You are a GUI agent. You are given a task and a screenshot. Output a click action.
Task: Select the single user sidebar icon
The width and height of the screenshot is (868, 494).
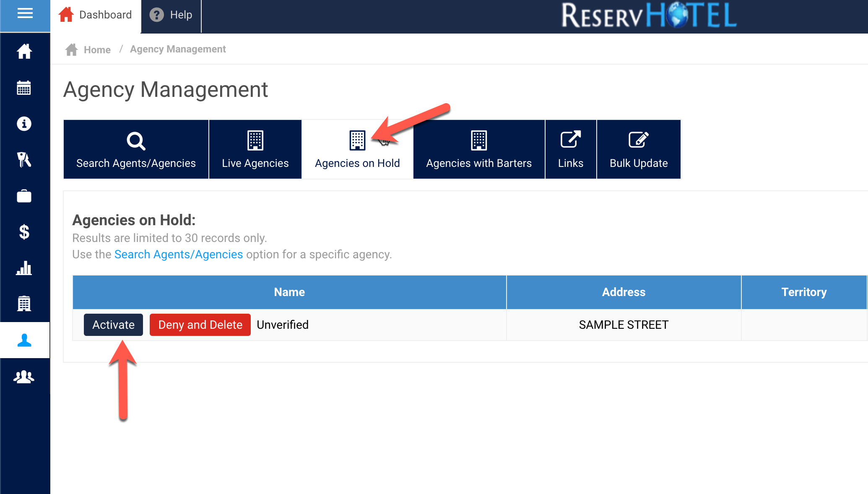24,340
